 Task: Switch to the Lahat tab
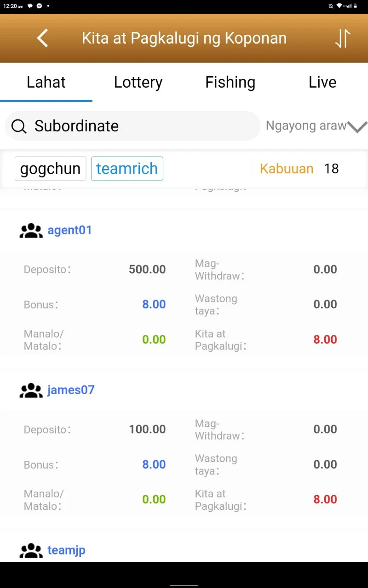pyautogui.click(x=46, y=82)
